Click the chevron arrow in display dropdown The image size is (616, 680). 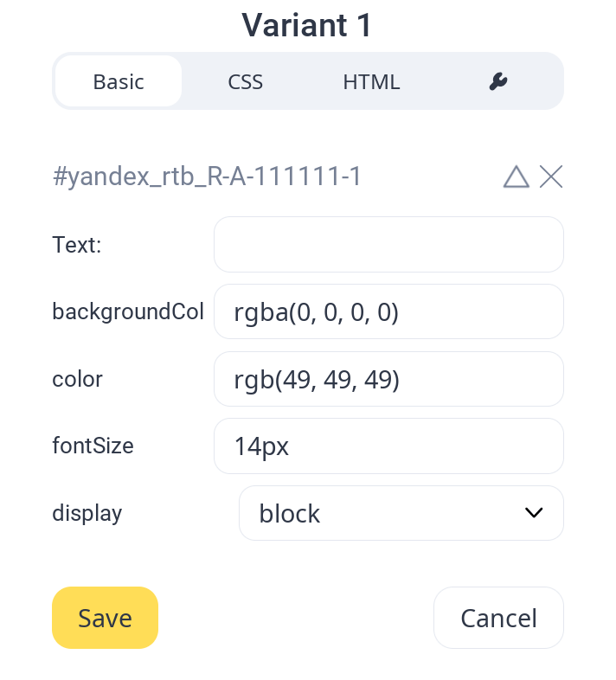534,513
